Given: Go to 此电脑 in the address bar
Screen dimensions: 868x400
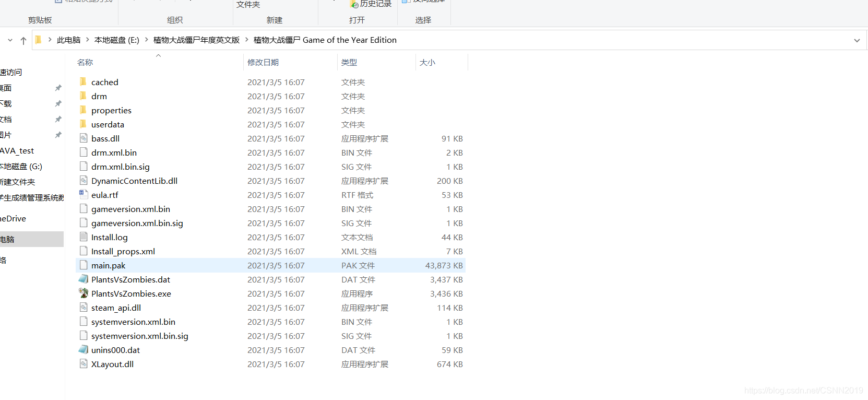Looking at the screenshot, I should coord(68,40).
